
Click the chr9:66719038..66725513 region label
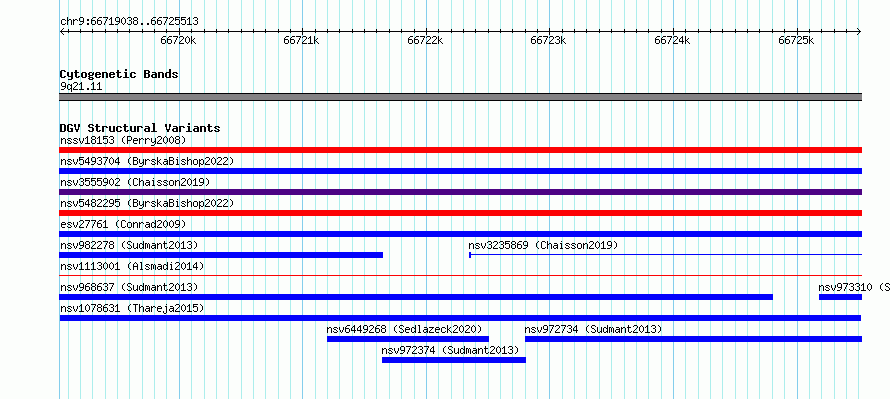129,22
